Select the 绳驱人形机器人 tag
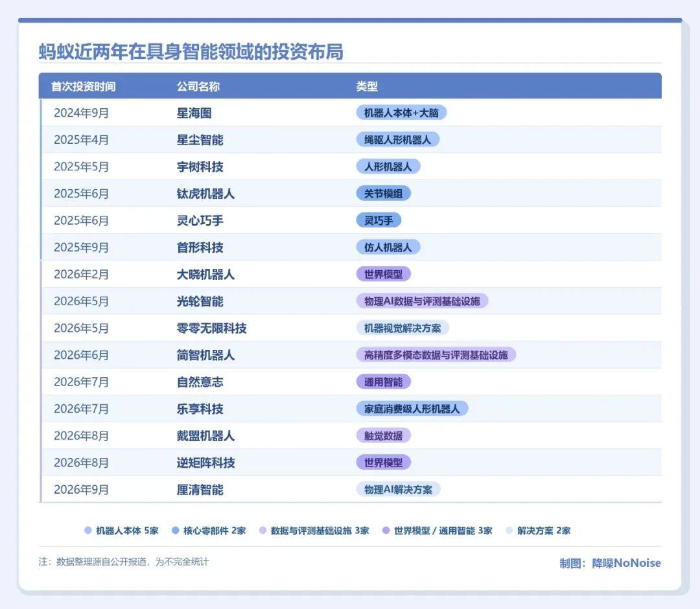 [x=398, y=140]
